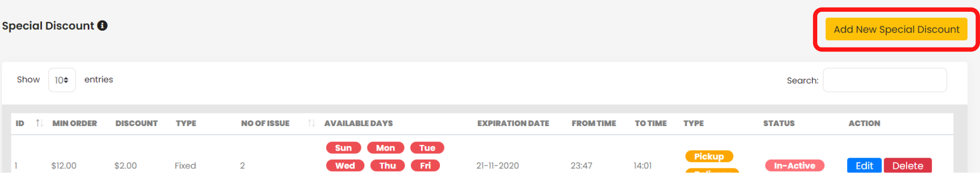Screen dimensions: 980x196
Task: Click the Thu day badge
Action: coord(387,165)
